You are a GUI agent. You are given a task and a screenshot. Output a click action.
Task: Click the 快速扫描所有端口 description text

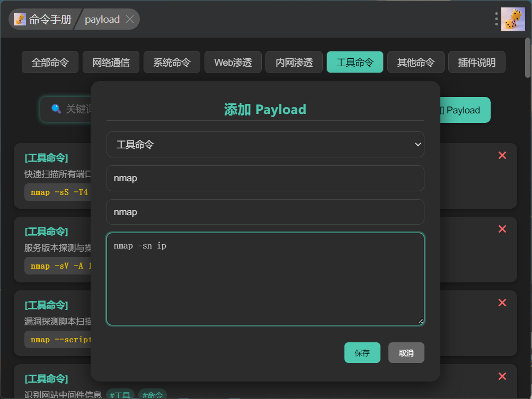58,174
